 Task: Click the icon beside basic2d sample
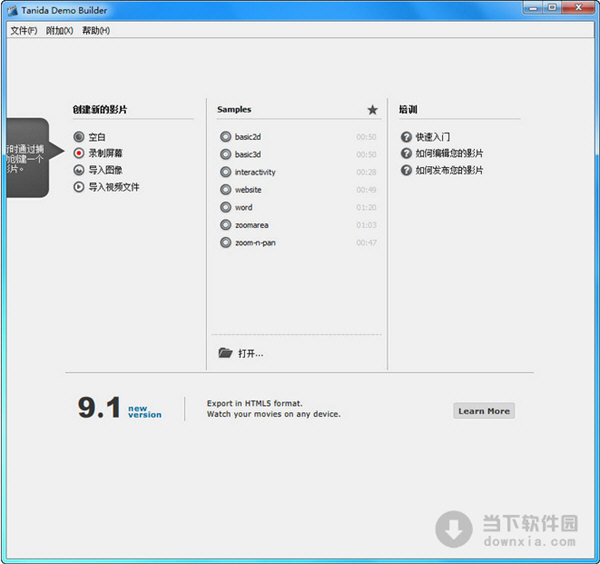click(x=225, y=137)
